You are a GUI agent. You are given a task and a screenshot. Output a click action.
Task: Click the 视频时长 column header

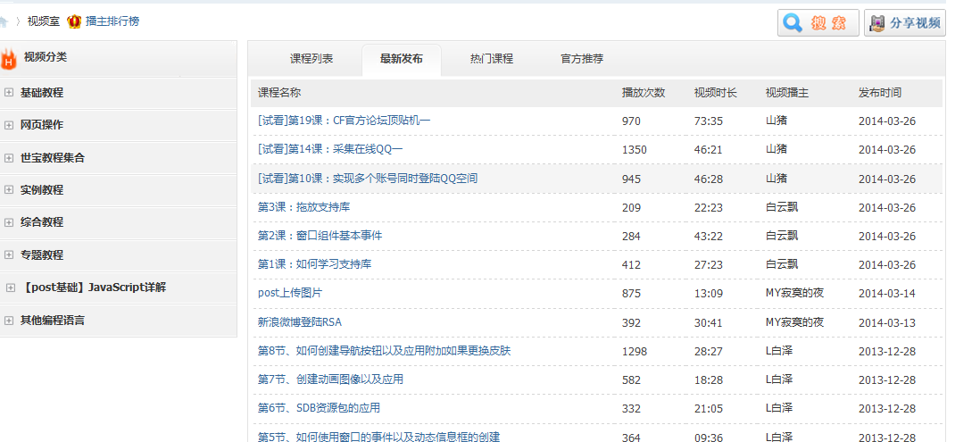coord(716,93)
